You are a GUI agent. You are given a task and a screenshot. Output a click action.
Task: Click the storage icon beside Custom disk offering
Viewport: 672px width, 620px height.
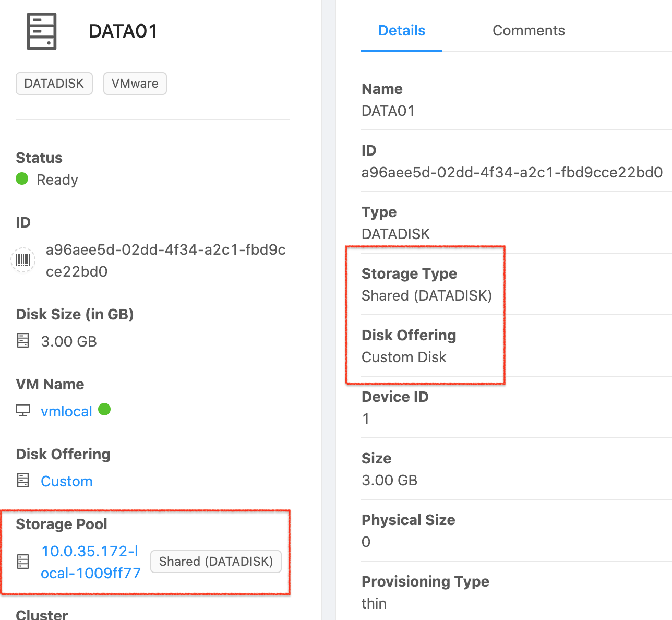coord(22,480)
